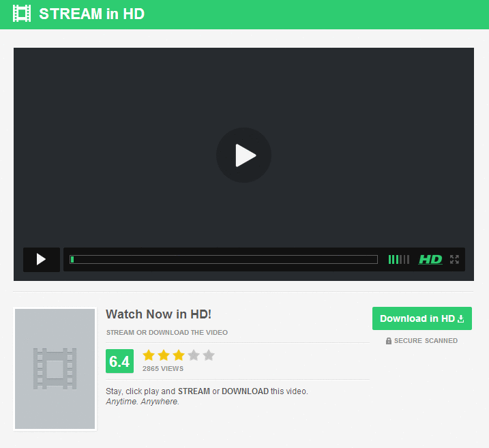Toggle the green HD quality icon
489x448 pixels.
pyautogui.click(x=430, y=259)
